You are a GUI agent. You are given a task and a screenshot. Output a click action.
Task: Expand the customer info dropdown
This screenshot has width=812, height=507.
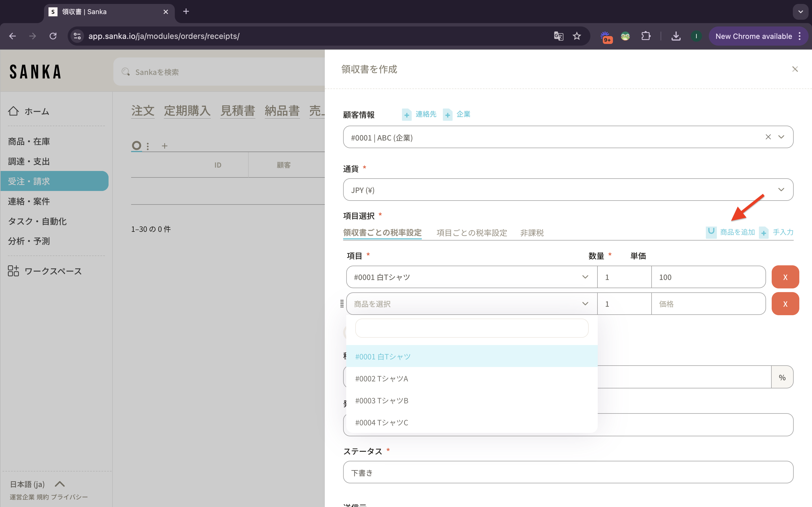point(781,137)
